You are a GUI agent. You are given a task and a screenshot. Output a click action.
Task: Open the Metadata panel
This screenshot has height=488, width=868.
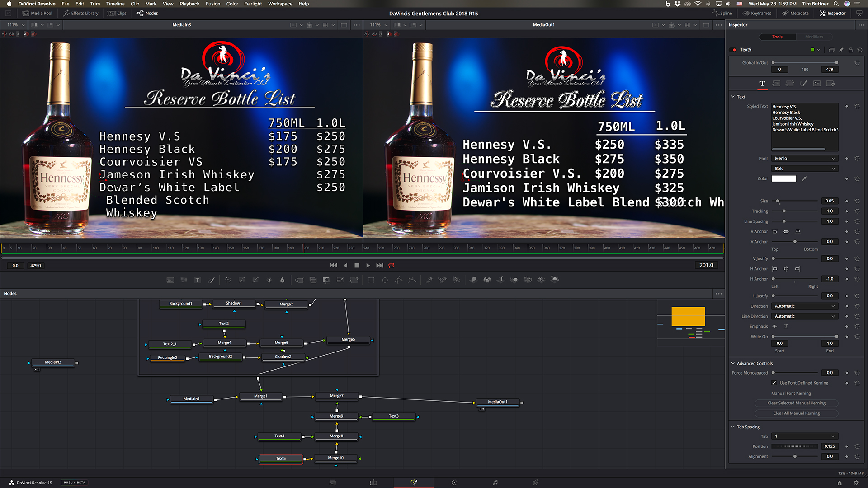(796, 13)
